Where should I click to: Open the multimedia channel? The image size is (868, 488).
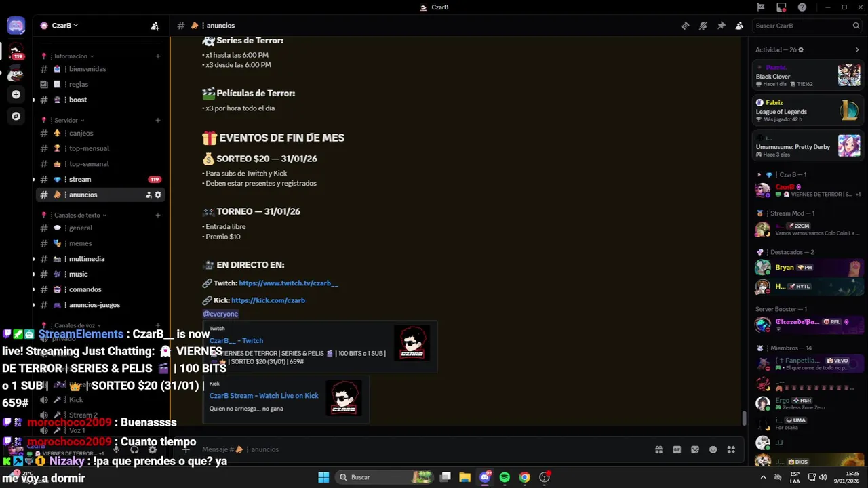(x=100, y=259)
